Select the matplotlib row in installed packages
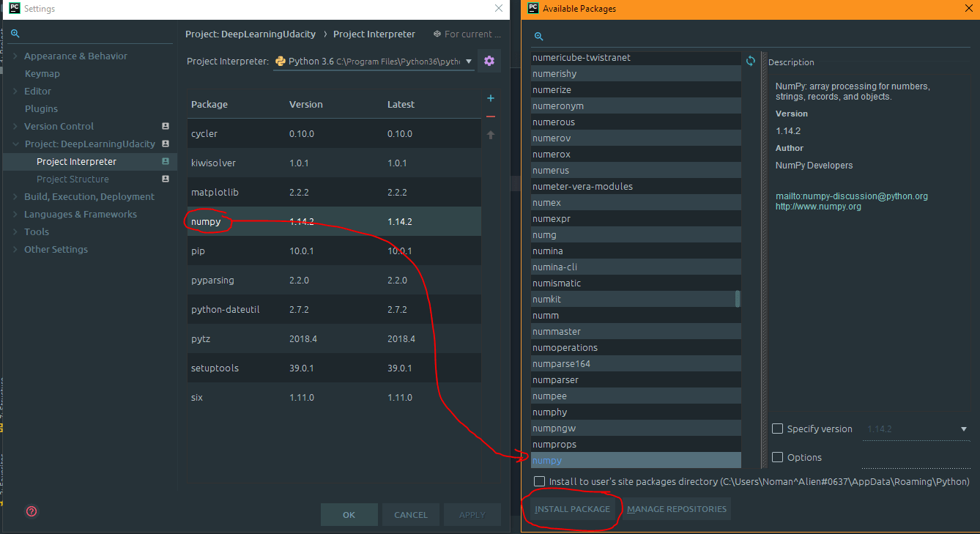The height and width of the screenshot is (534, 980). tap(335, 192)
